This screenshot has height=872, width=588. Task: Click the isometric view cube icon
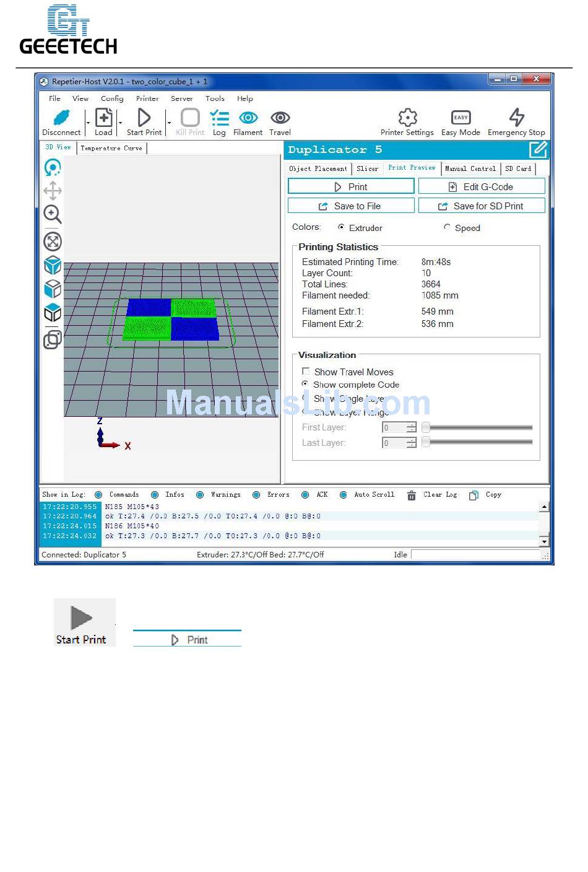tap(53, 265)
